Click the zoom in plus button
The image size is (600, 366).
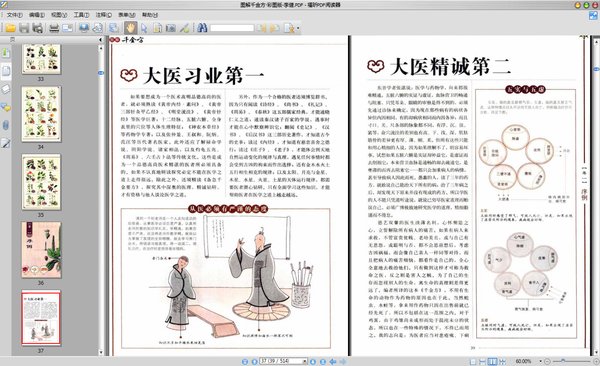pyautogui.click(x=596, y=361)
